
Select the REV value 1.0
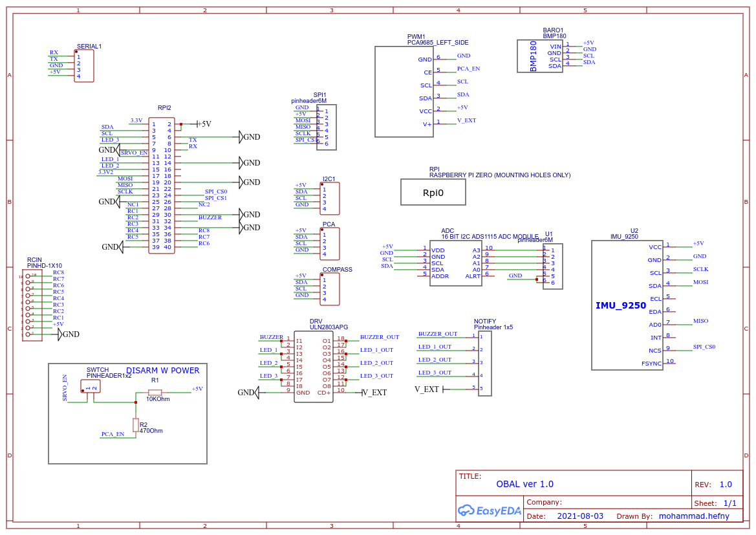pos(726,485)
